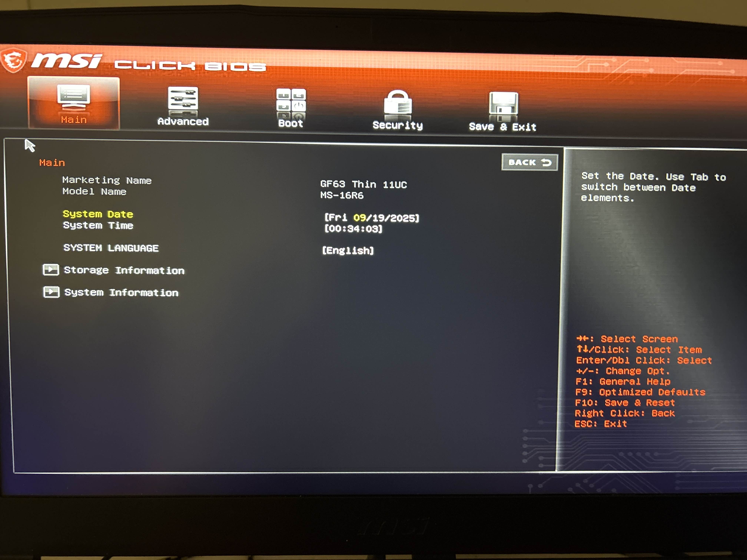Image resolution: width=747 pixels, height=560 pixels.
Task: Click the SYSTEM LANGUAGE label
Action: pos(111,248)
